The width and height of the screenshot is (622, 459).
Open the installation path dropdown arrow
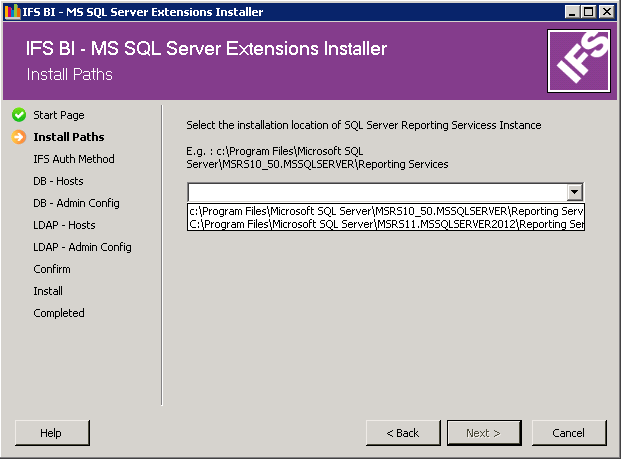[574, 192]
